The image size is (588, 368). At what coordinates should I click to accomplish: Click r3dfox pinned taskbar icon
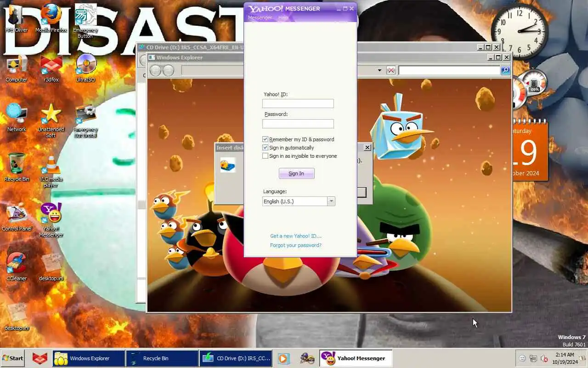pyautogui.click(x=40, y=358)
